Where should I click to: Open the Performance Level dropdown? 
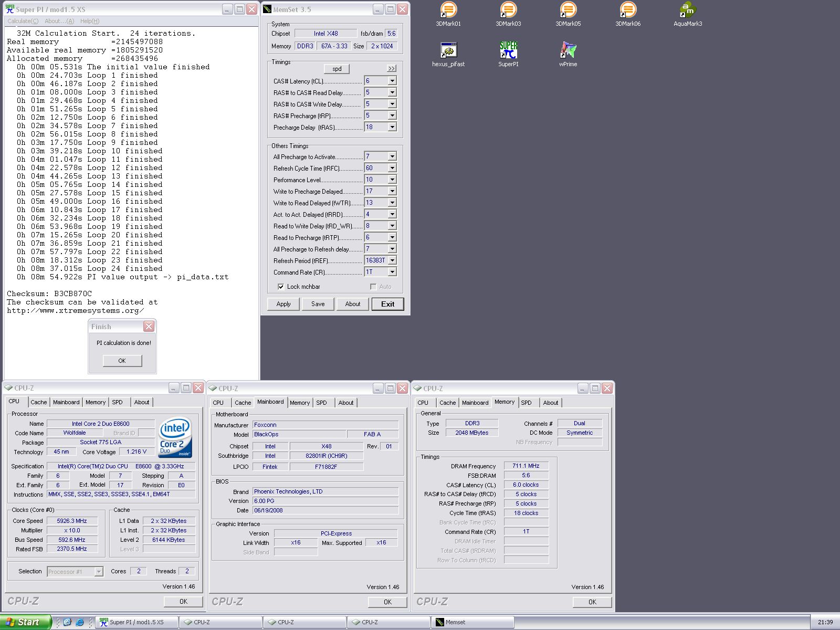tap(392, 180)
